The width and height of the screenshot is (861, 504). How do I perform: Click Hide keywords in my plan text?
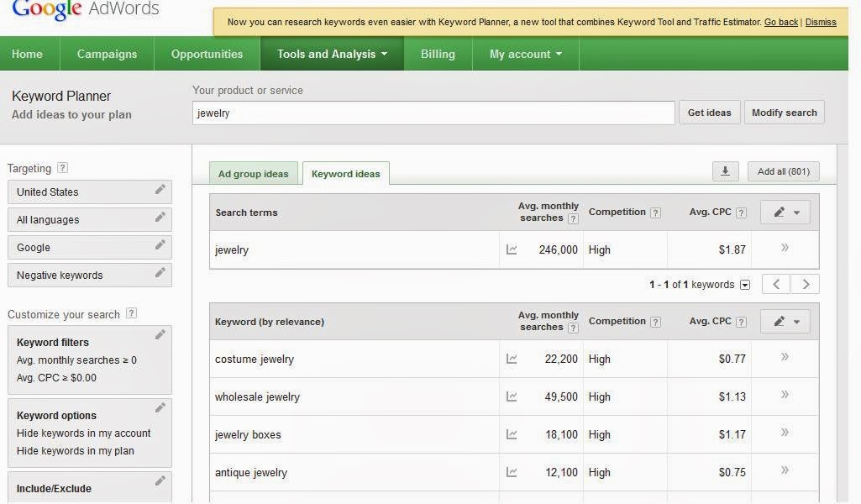pos(76,451)
